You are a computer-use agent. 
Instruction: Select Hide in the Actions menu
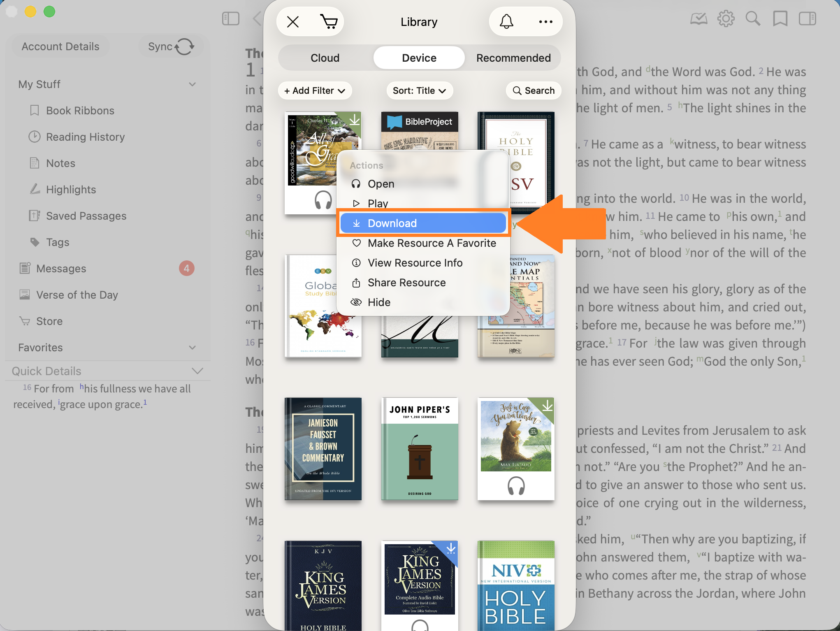tap(423, 302)
